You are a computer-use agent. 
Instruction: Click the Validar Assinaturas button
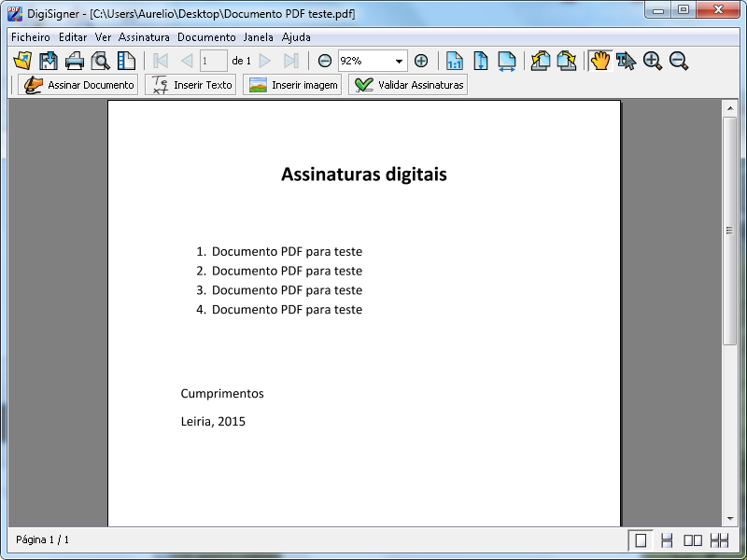coord(408,85)
